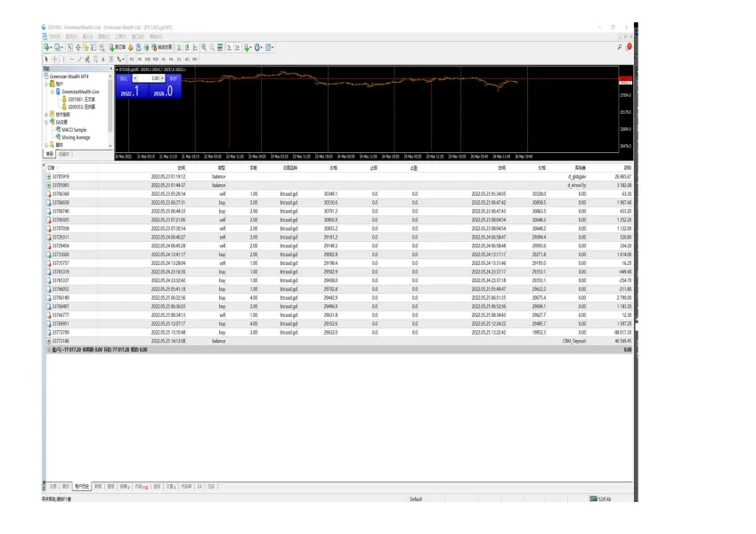Increase lot volume with up arrow
The height and width of the screenshot is (534, 756).
pos(162,78)
